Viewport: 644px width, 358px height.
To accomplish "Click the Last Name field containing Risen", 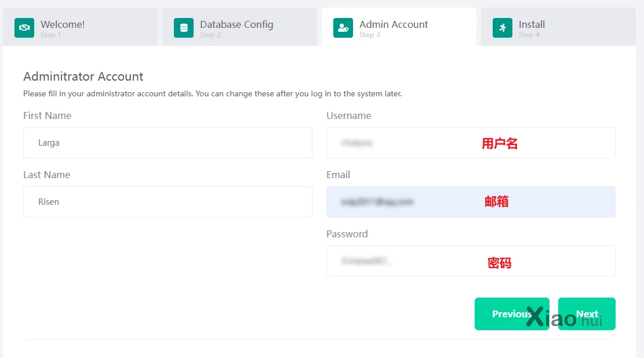I will click(168, 202).
